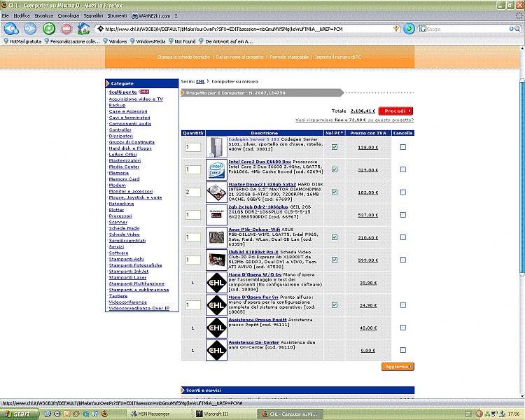This screenshot has height=420, width=525.
Task: Uncheck Nel PC for Maxtor Dmax21 hard disk
Action: coord(335,192)
